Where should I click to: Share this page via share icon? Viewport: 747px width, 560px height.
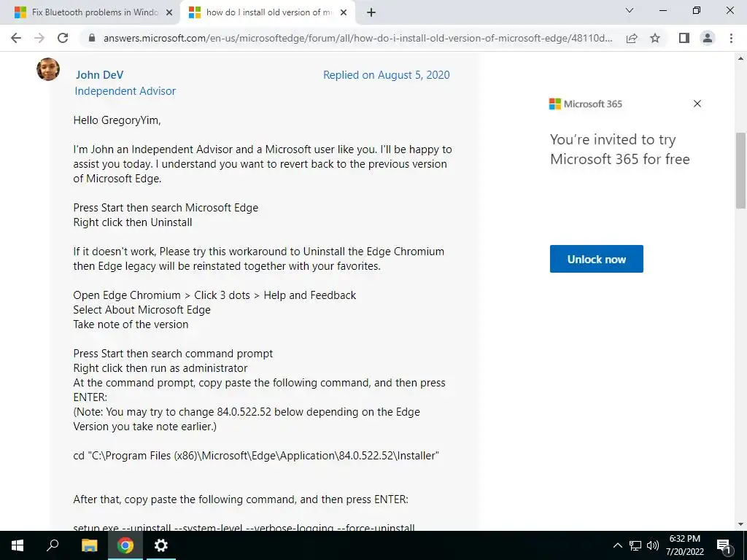point(632,38)
